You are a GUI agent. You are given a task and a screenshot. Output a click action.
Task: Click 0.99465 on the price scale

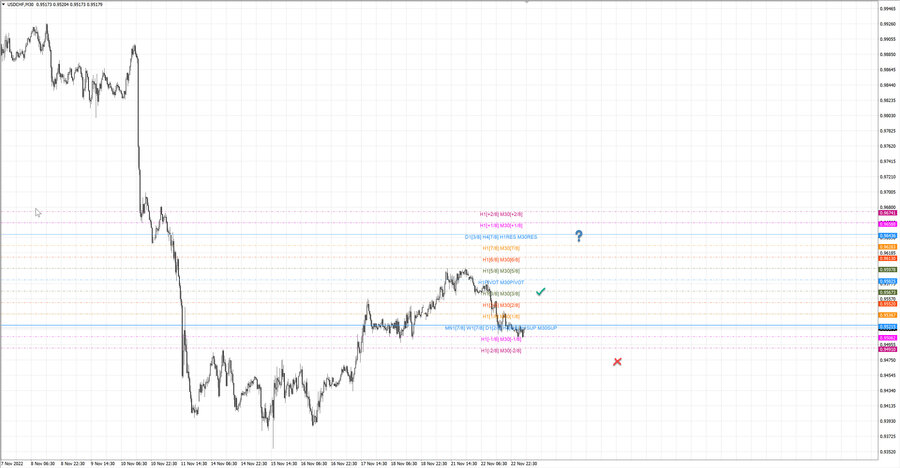[888, 9]
